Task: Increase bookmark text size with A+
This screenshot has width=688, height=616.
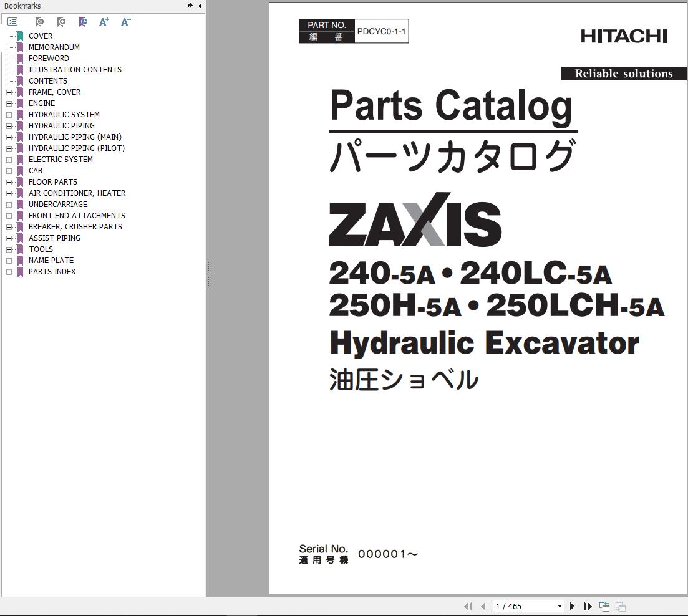Action: (104, 21)
